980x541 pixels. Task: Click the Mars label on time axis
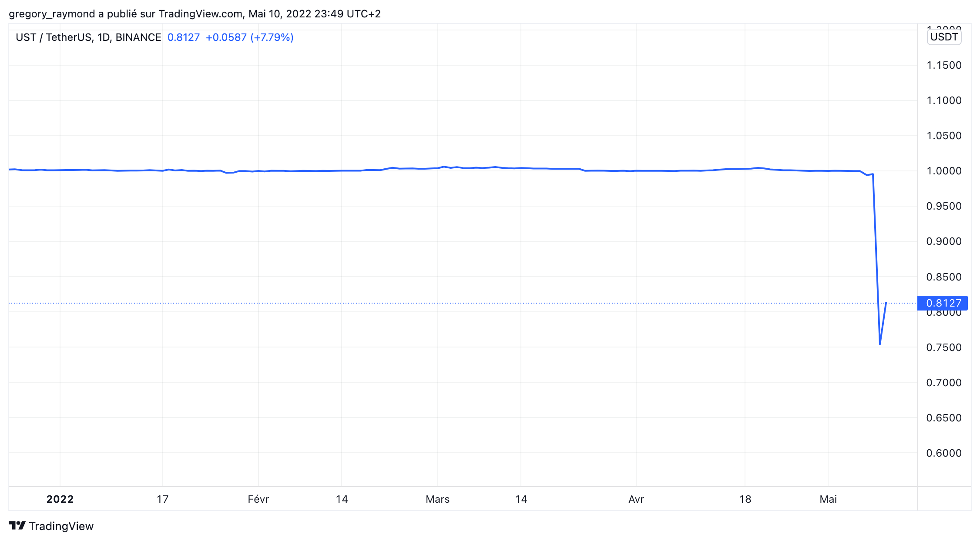click(x=437, y=499)
